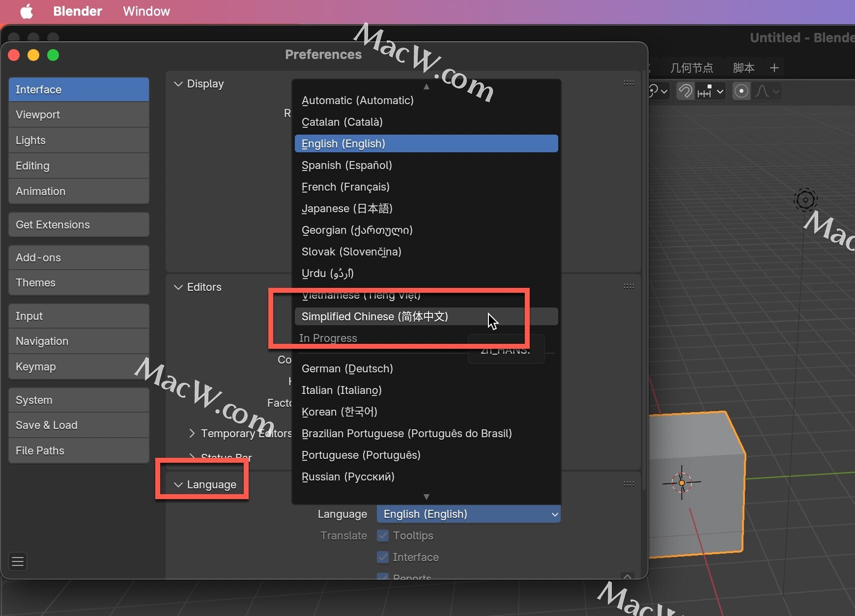This screenshot has width=855, height=616.
Task: Select the light object in viewport
Action: (805, 199)
